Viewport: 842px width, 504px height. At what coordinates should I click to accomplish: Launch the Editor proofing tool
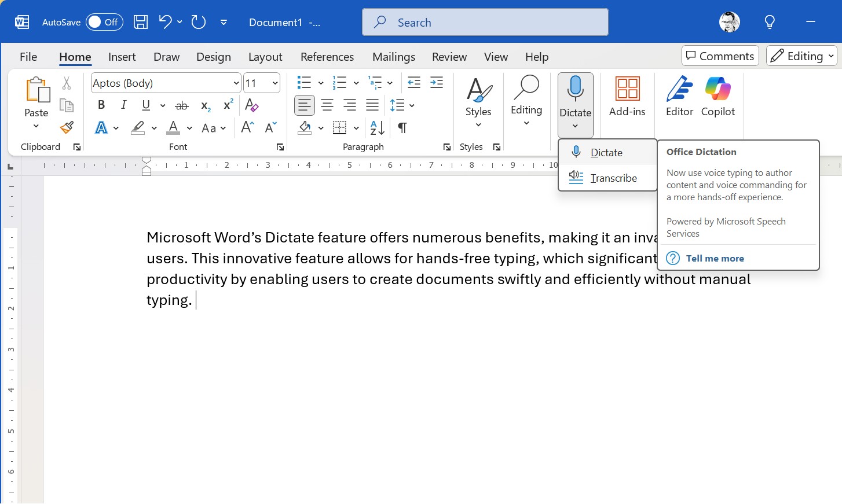tap(679, 97)
